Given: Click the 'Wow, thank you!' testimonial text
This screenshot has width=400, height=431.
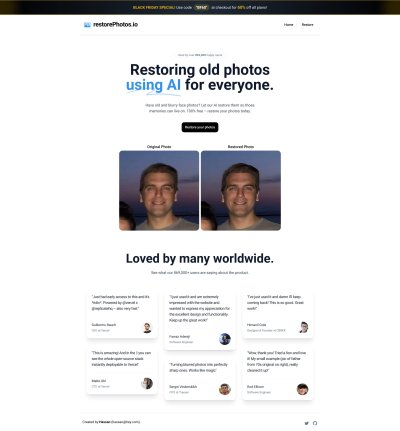Looking at the screenshot, I should pyautogui.click(x=276, y=361).
